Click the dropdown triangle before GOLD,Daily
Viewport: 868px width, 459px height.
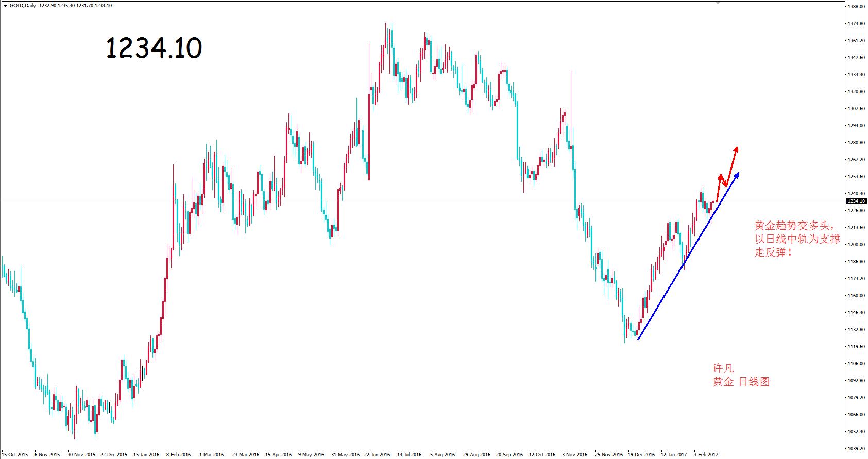5,6
